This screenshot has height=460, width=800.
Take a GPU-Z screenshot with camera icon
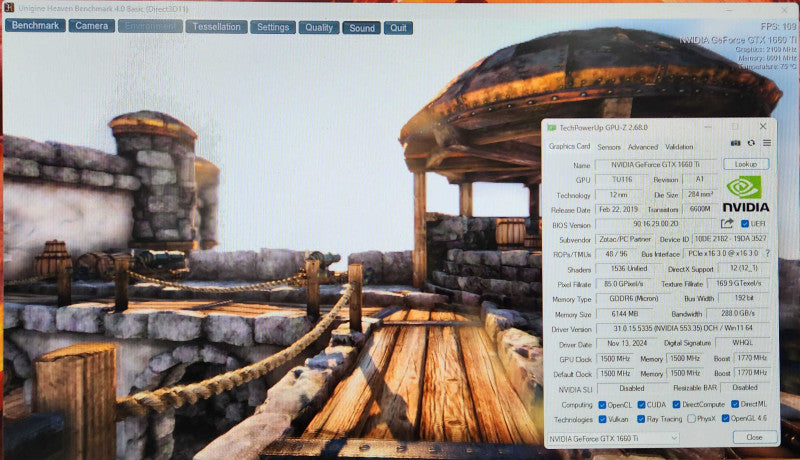click(x=735, y=143)
